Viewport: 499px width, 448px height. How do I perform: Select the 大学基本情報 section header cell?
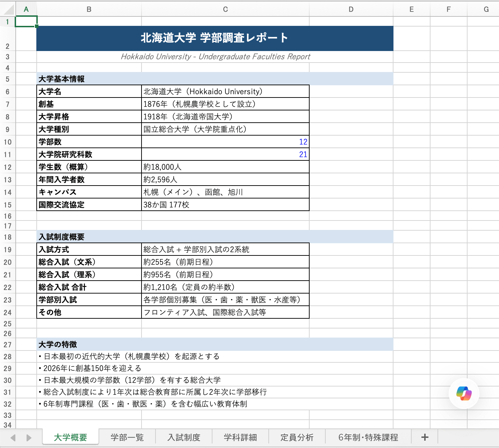(215, 79)
